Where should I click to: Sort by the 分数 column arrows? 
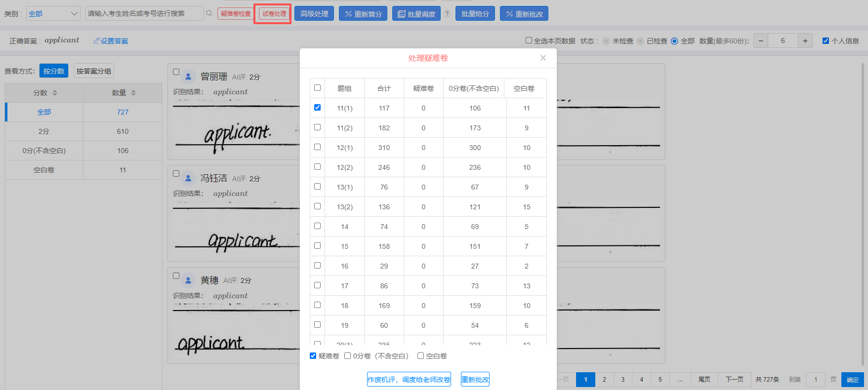[x=55, y=93]
